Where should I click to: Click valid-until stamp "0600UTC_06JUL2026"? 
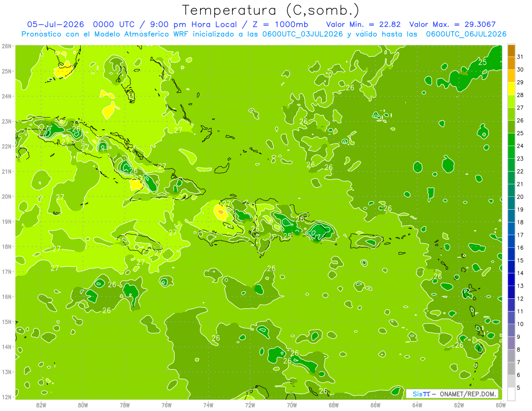coord(466,34)
